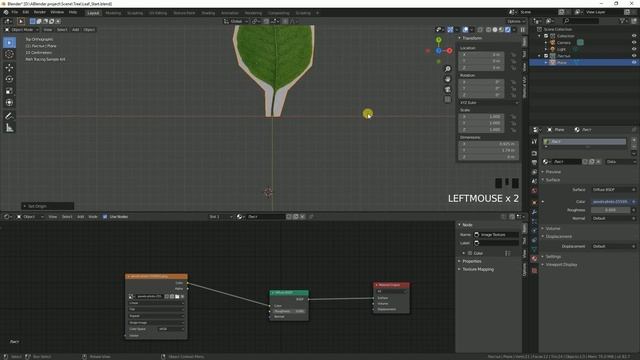Enable solid viewport shading
Screen dimensions: 640x360
coord(495,30)
